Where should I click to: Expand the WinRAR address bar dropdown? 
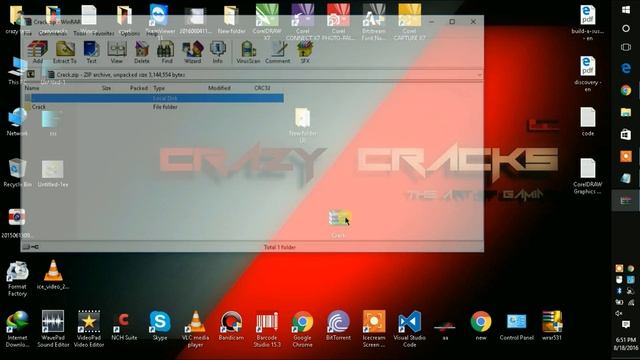click(479, 75)
